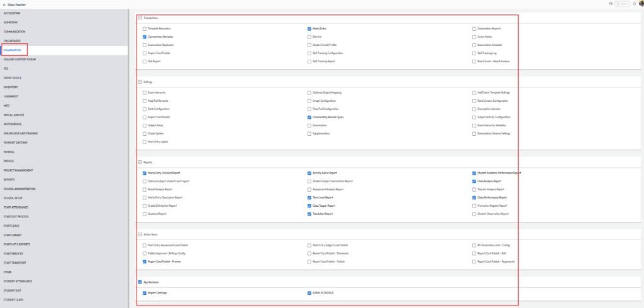
Task: Uncheck the EXAM_SCHEDULE checkbox
Action: click(309, 293)
